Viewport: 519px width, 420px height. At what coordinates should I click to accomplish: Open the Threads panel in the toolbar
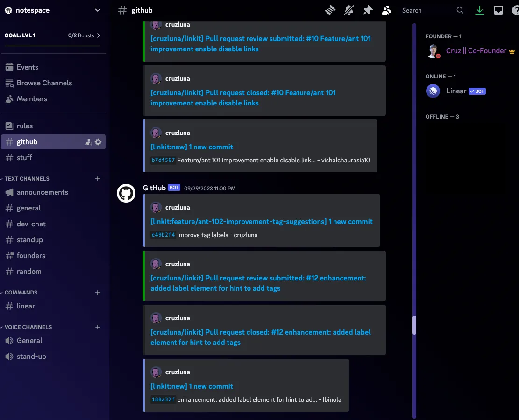pos(330,10)
